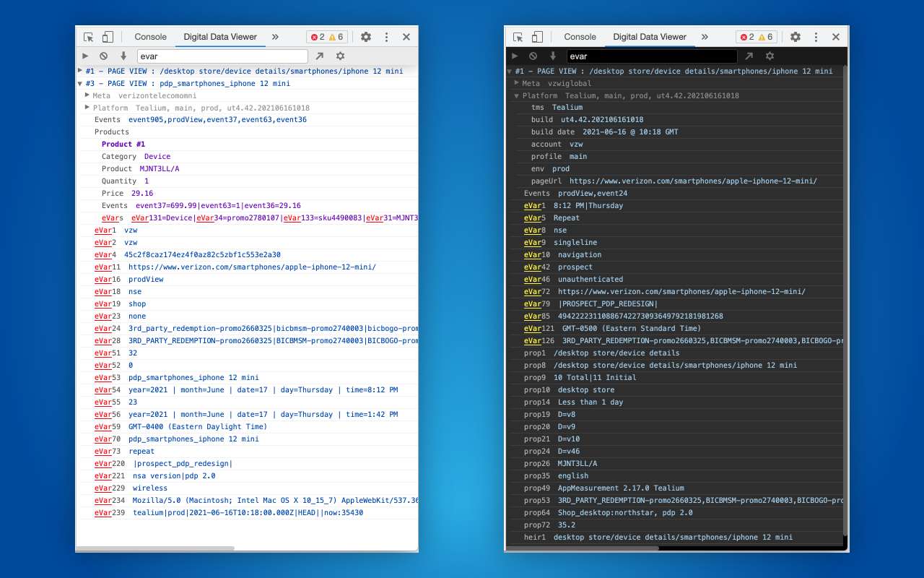
Task: Open DevTools settings gear in dark panel header
Action: 796,37
